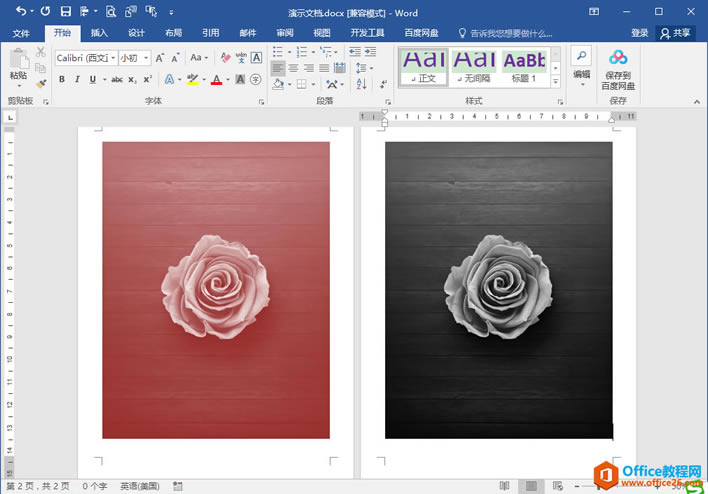
Task: Toggle Italic formatting
Action: point(77,79)
